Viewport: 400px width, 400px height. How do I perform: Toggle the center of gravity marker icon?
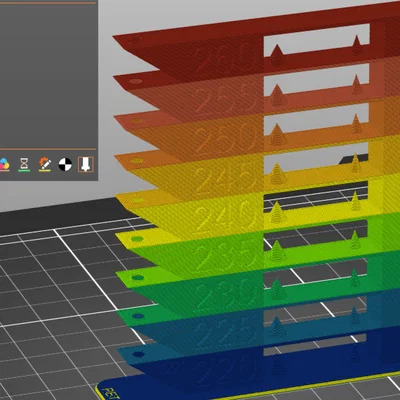65,164
